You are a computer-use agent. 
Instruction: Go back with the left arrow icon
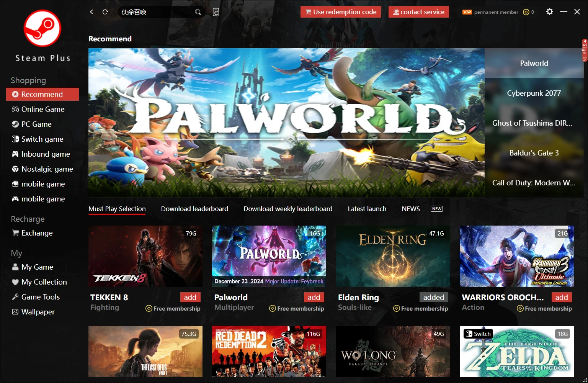tap(91, 12)
